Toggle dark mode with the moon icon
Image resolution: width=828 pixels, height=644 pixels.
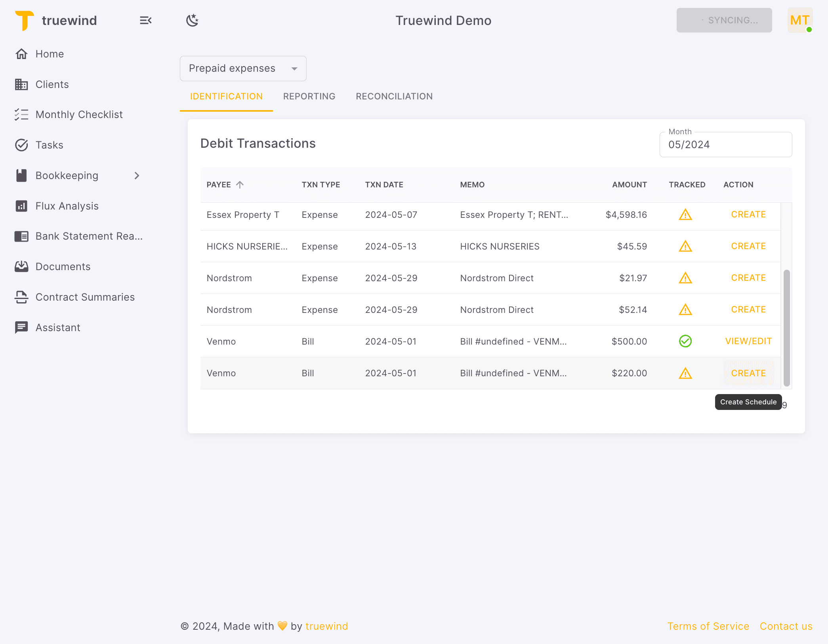192,20
